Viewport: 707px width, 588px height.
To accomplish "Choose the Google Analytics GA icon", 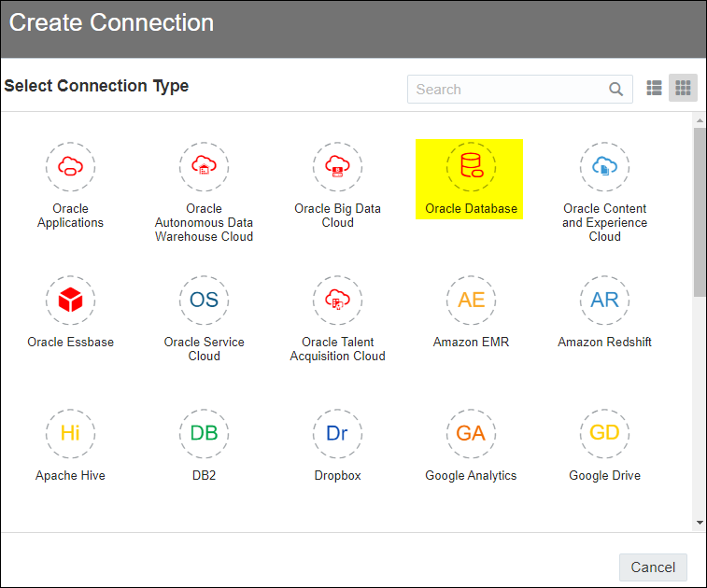I will click(x=471, y=433).
